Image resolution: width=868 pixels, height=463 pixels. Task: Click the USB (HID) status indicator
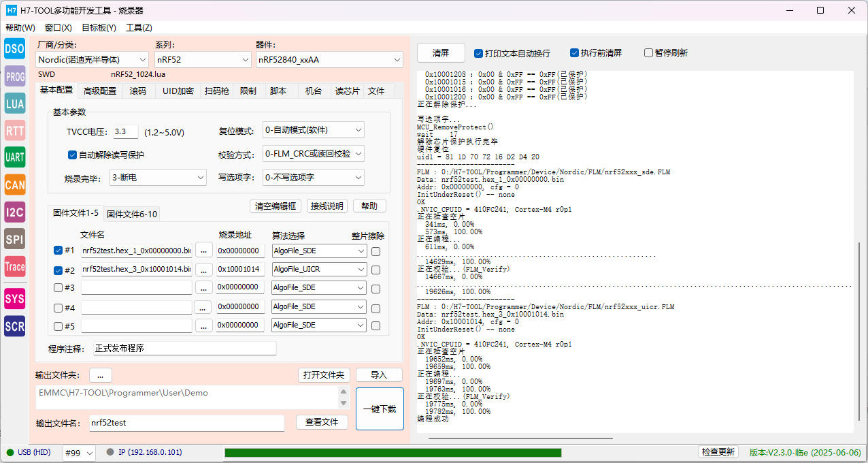tap(29, 453)
